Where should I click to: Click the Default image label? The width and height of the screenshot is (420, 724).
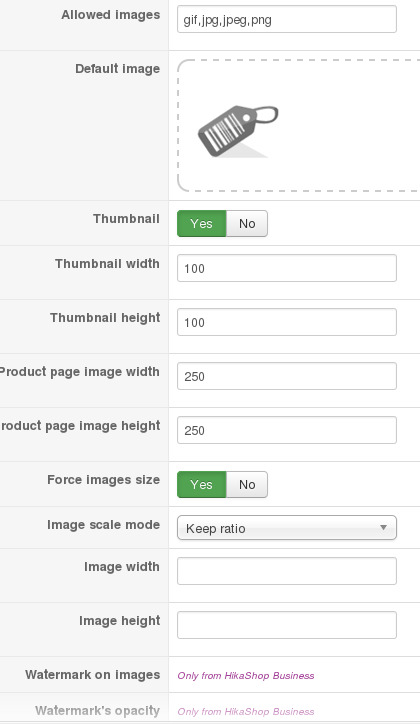coord(117,69)
